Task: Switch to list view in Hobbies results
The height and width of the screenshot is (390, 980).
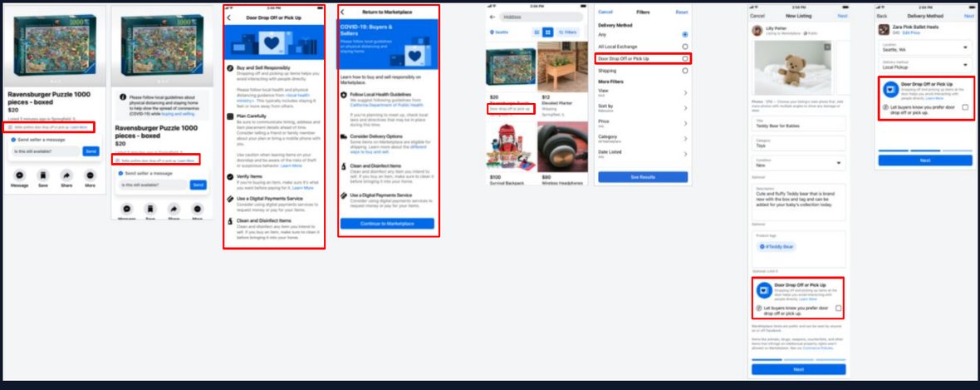Action: click(537, 32)
